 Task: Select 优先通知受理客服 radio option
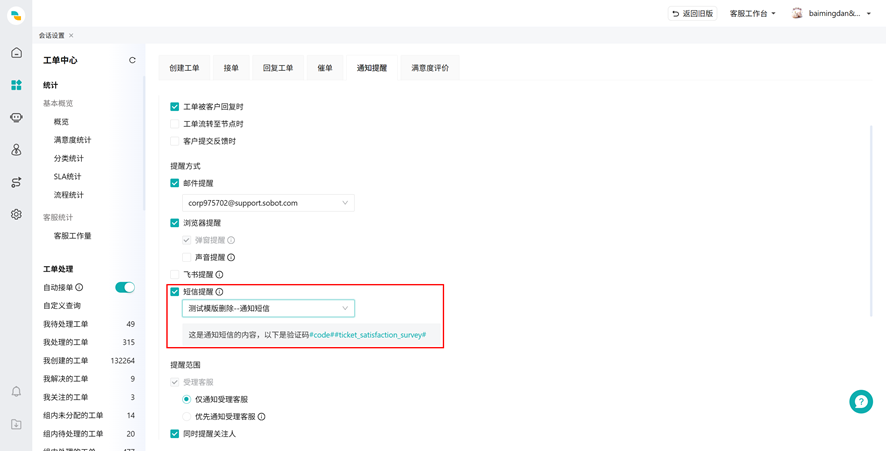(x=186, y=417)
